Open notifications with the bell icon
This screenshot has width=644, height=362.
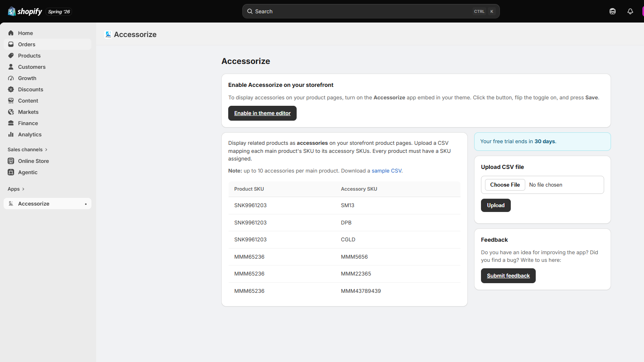[x=630, y=11]
